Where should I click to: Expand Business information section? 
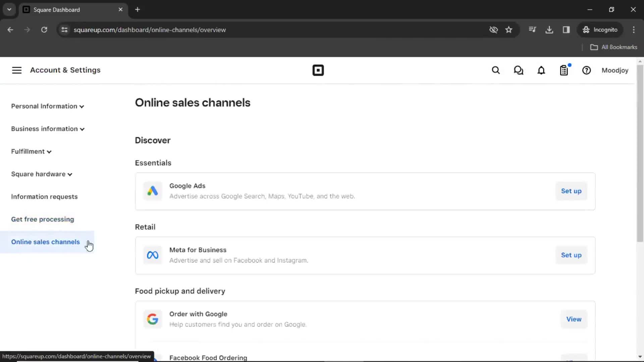click(x=48, y=129)
